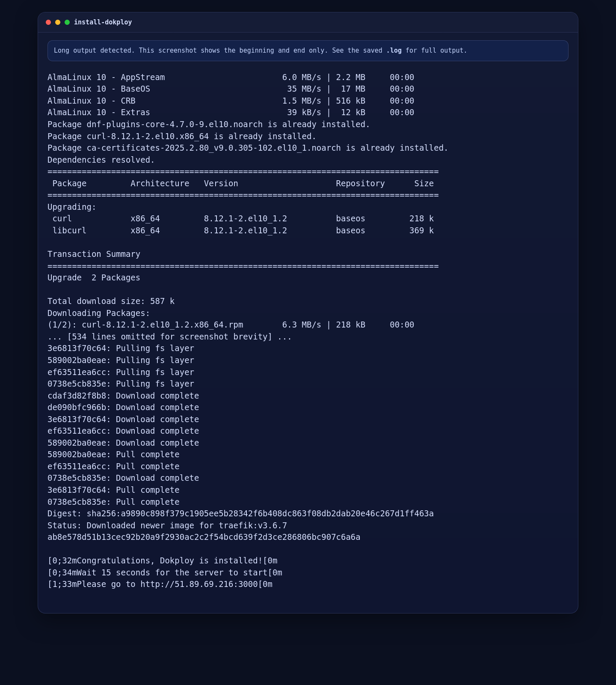
Task: Click the install-dokploy window title
Action: point(103,22)
